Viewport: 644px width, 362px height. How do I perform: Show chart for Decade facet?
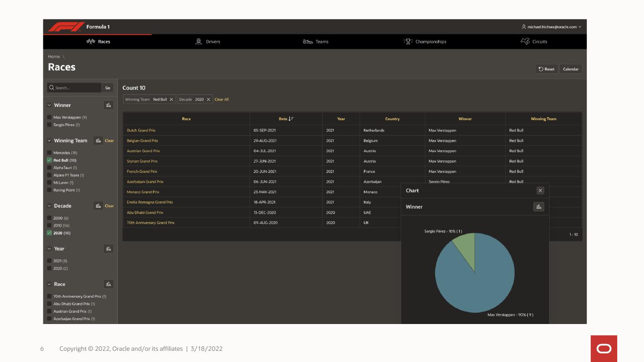click(98, 206)
